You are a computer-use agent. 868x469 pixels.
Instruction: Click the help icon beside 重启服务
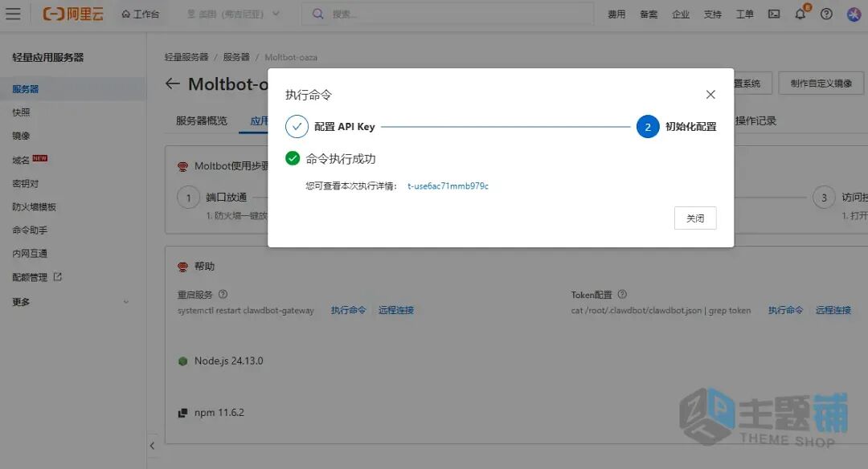pos(223,294)
